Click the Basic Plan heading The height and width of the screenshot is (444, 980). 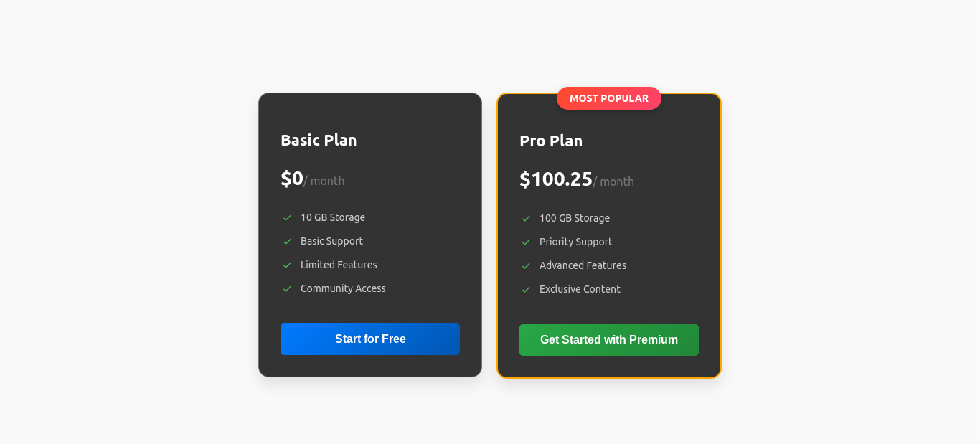click(x=319, y=141)
